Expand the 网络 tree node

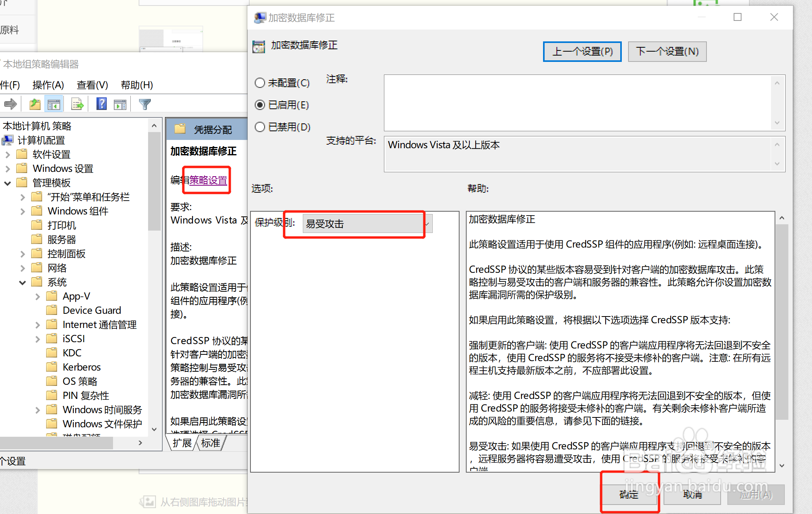[x=22, y=268]
